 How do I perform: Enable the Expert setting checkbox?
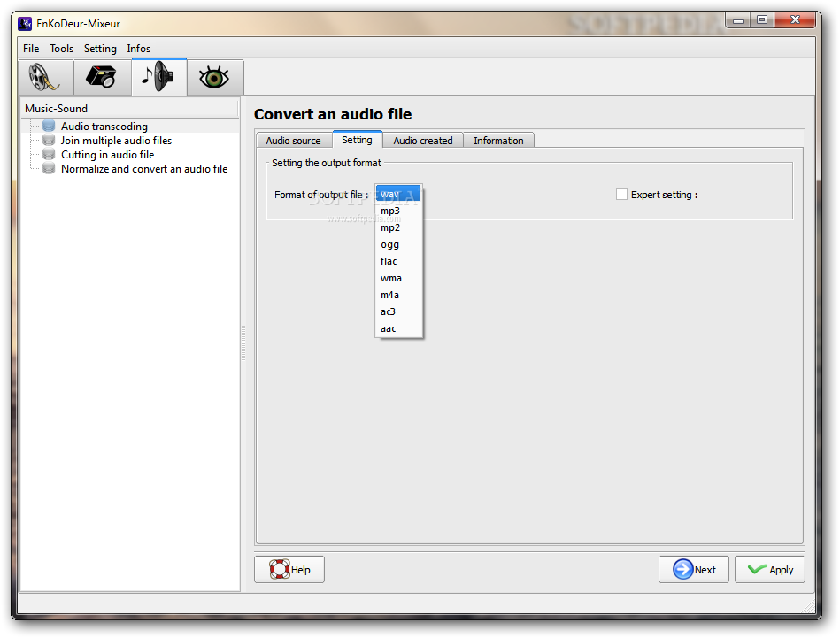click(x=621, y=195)
